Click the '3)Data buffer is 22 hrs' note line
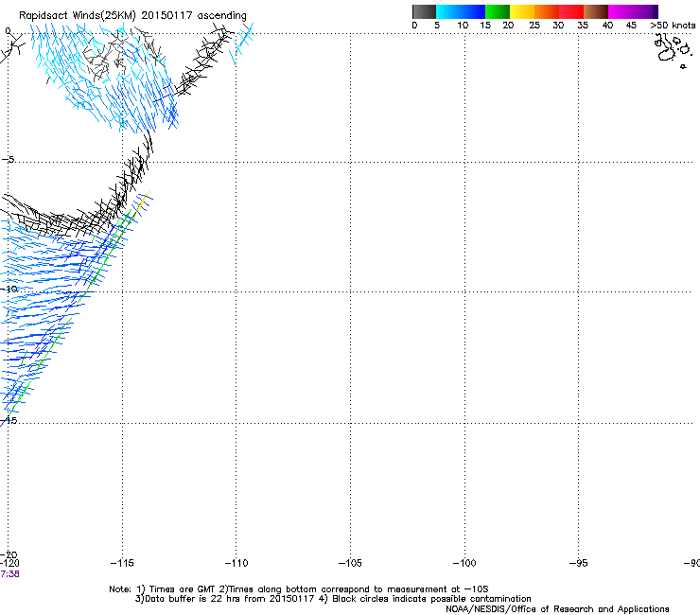This screenshot has height=615, width=700. point(333,599)
